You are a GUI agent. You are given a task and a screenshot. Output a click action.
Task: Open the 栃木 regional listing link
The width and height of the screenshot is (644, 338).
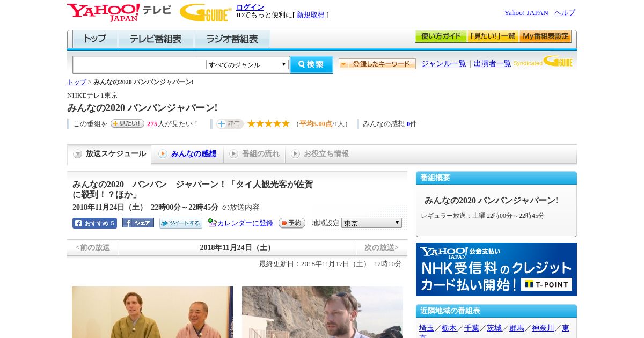point(449,328)
